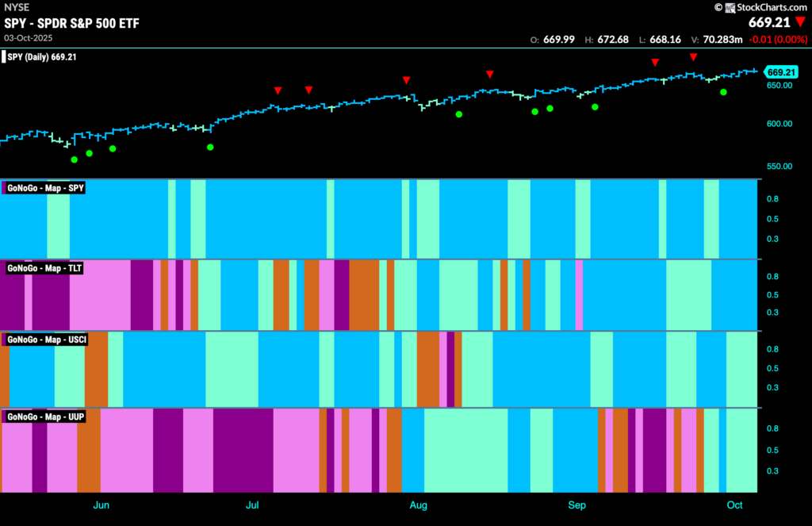
Task: Click the Sep label on time axis
Action: pos(577,505)
